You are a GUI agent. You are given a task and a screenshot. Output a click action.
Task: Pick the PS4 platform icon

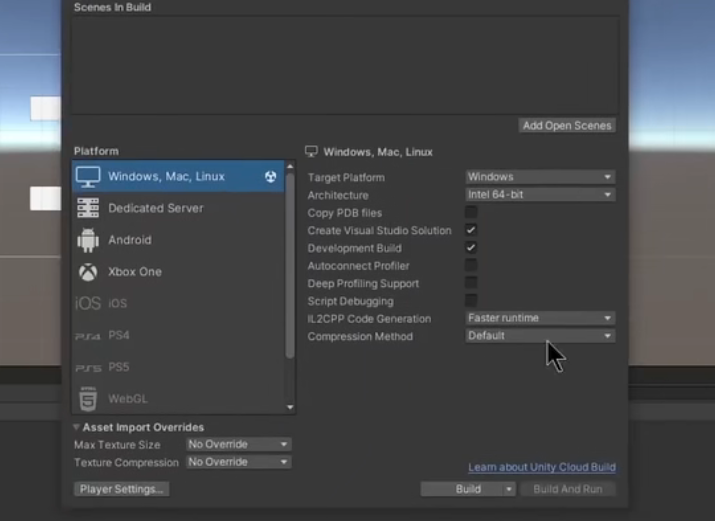point(88,336)
